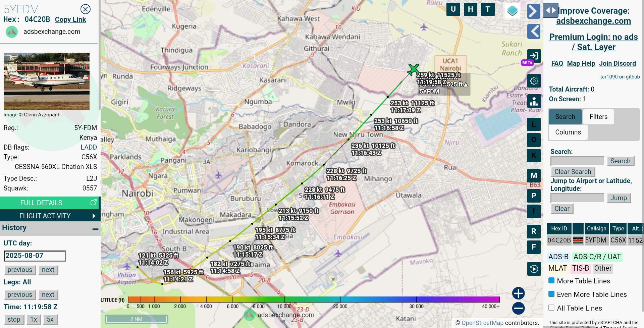
Task: Open the Map Help link
Action: 581,63
